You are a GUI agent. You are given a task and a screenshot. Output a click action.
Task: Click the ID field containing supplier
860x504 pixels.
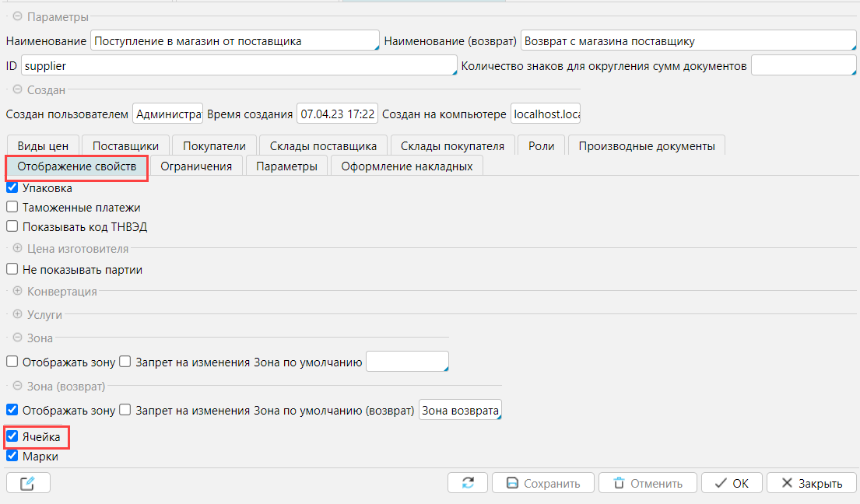click(237, 66)
